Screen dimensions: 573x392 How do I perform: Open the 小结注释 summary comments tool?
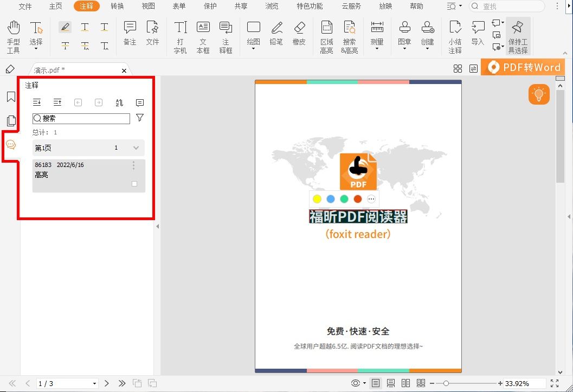[455, 35]
